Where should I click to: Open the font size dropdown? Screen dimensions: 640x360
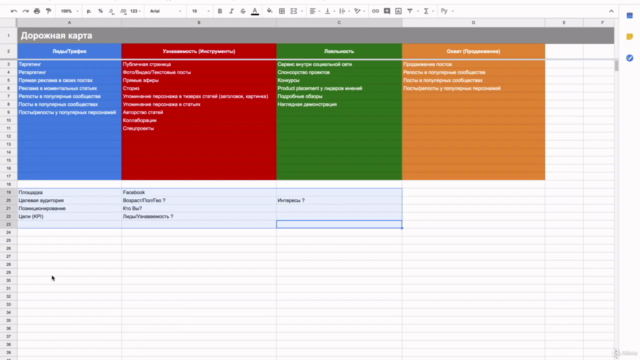coord(200,11)
